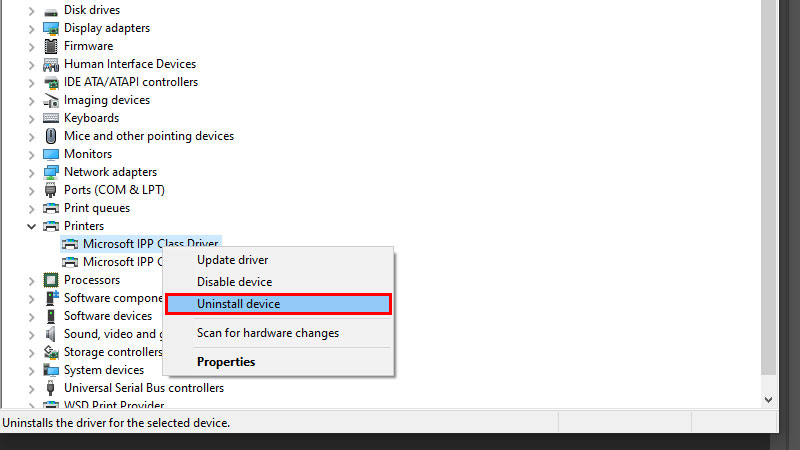Click the Storage controllers icon

tap(51, 352)
